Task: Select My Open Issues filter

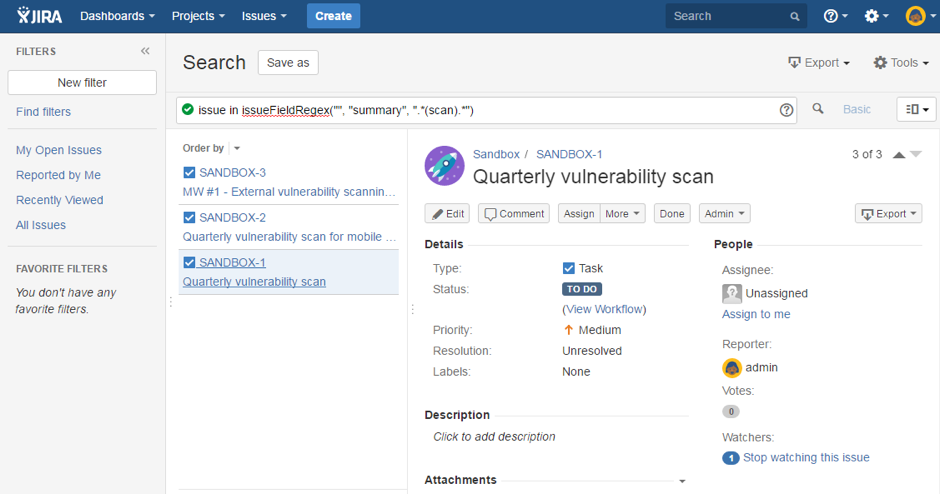Action: 59,150
